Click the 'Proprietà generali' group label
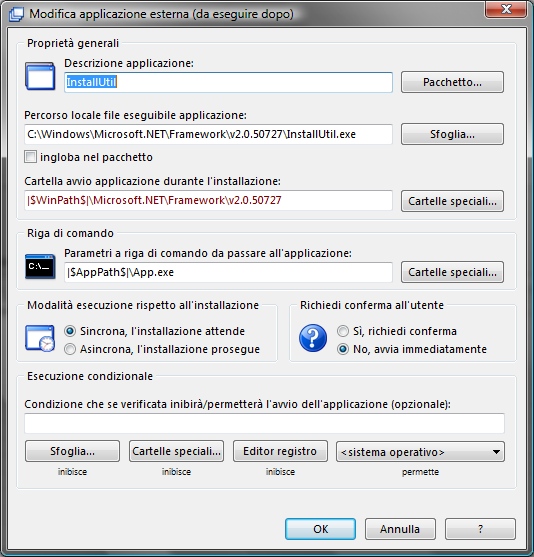The height and width of the screenshot is (557, 534). [x=73, y=43]
